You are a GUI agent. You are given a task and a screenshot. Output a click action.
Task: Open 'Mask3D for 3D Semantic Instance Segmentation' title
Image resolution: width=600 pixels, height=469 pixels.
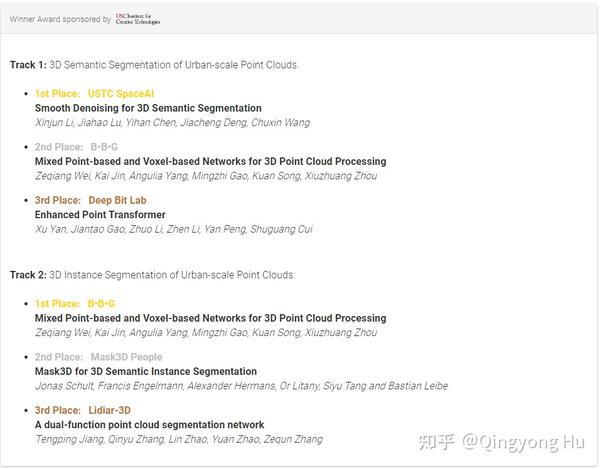146,371
